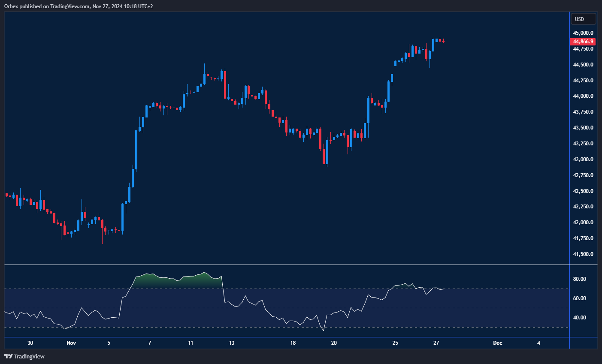Select the 45,000.0 price axis label
The image size is (602, 364).
583,33
